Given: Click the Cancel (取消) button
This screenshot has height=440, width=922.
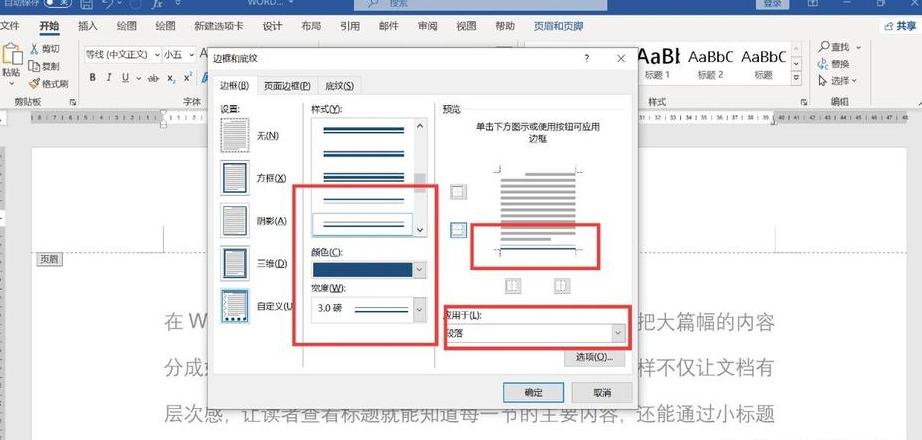Looking at the screenshot, I should (x=602, y=392).
